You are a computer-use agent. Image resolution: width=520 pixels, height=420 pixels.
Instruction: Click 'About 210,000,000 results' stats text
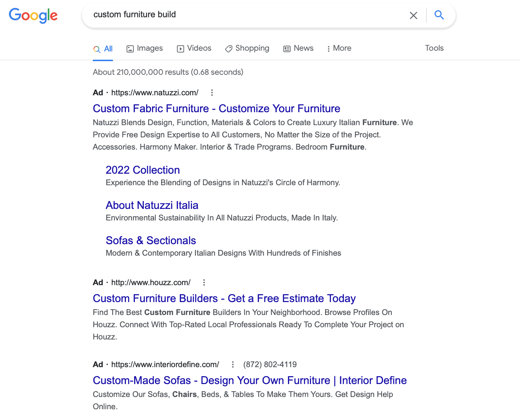point(168,72)
